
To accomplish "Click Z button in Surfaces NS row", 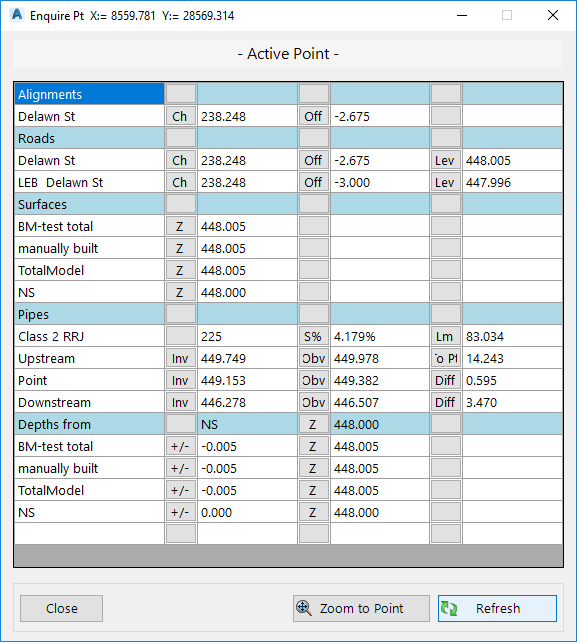I will click(181, 292).
